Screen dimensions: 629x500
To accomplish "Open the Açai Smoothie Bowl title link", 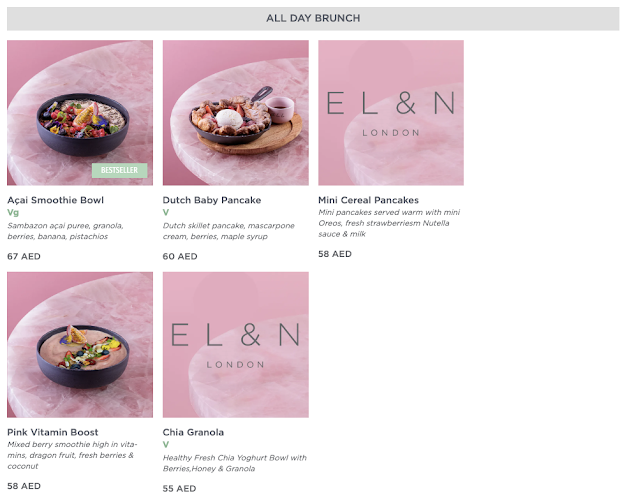I will (x=55, y=200).
